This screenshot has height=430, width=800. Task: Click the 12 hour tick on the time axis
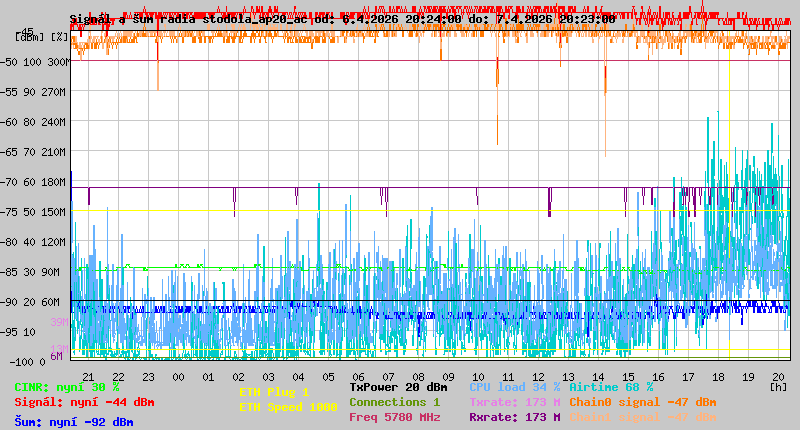click(x=539, y=377)
